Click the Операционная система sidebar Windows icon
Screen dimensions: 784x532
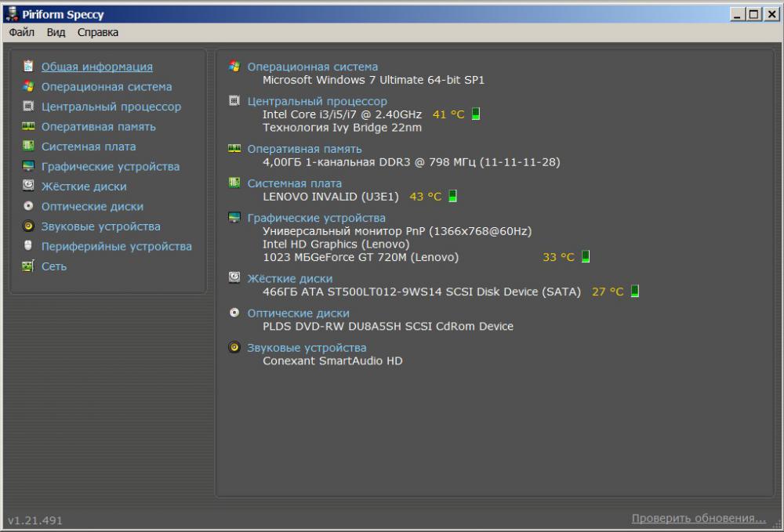tap(28, 86)
